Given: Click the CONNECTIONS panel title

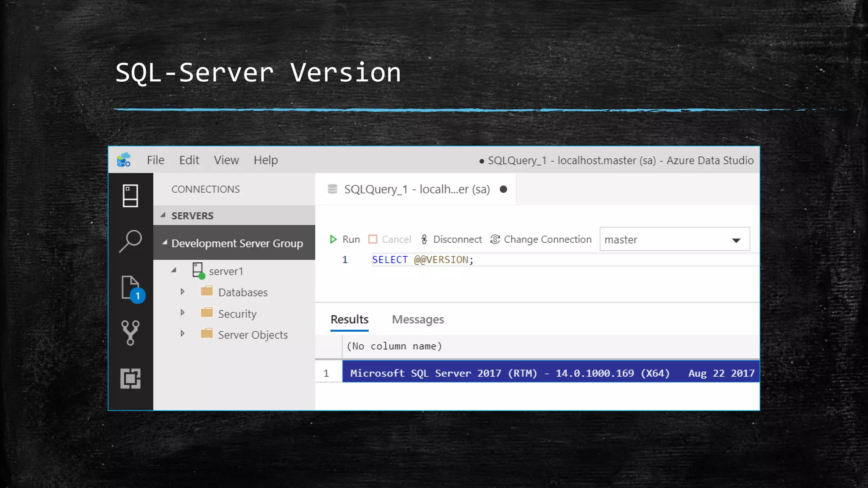Looking at the screenshot, I should tap(206, 189).
